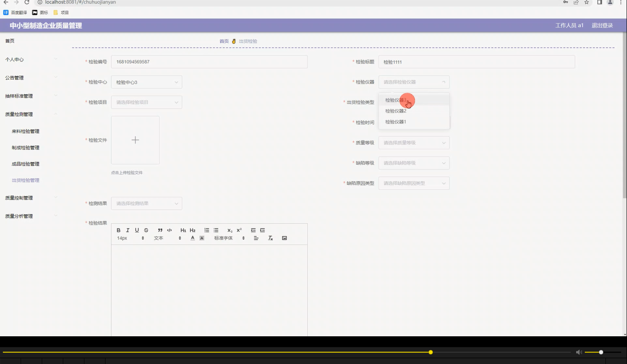Open the text alignment options
The height and width of the screenshot is (364, 627).
pos(256,238)
